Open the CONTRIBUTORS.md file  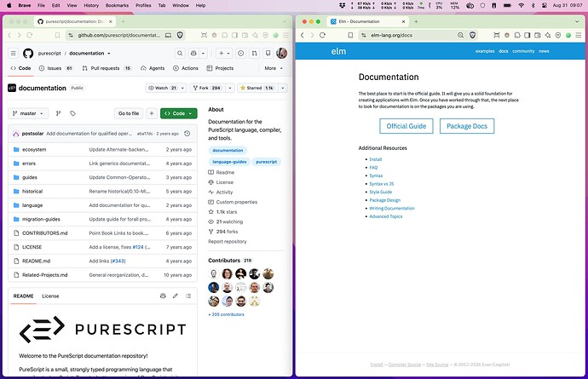44,233
